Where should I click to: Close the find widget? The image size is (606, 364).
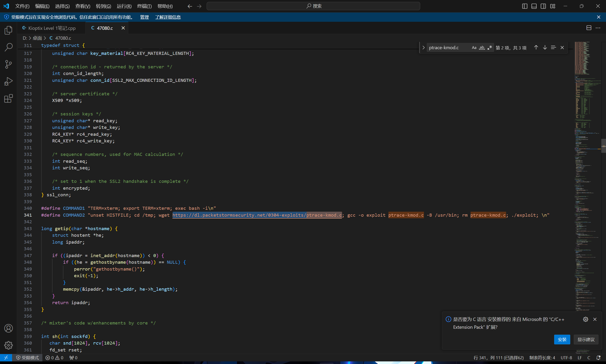(x=562, y=48)
